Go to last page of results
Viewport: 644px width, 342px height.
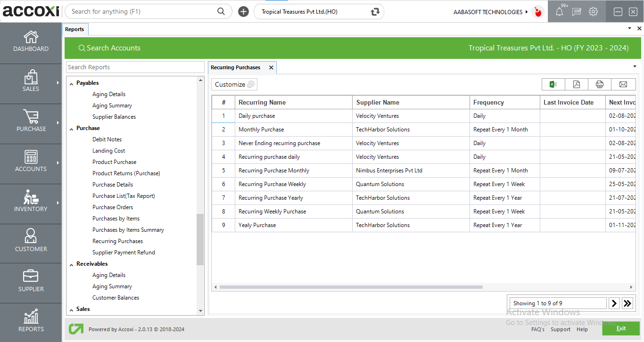(627, 303)
